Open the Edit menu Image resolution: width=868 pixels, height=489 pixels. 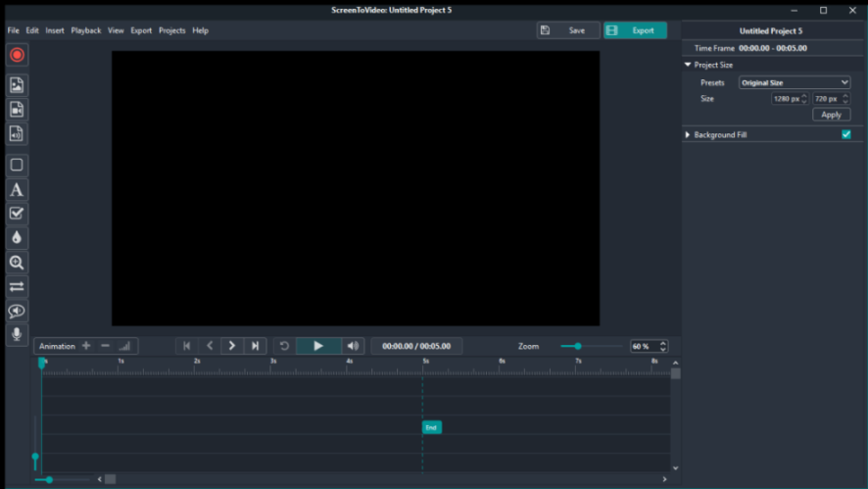click(32, 30)
